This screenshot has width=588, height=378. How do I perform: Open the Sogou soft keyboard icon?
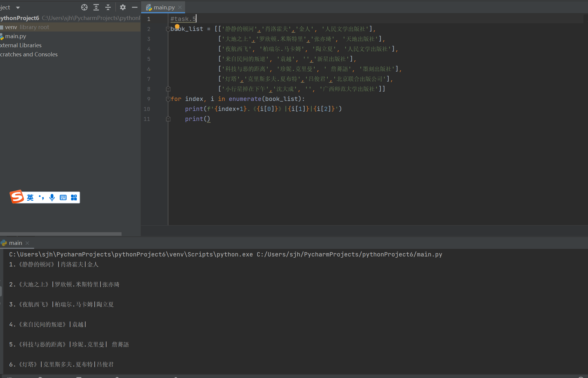point(63,198)
